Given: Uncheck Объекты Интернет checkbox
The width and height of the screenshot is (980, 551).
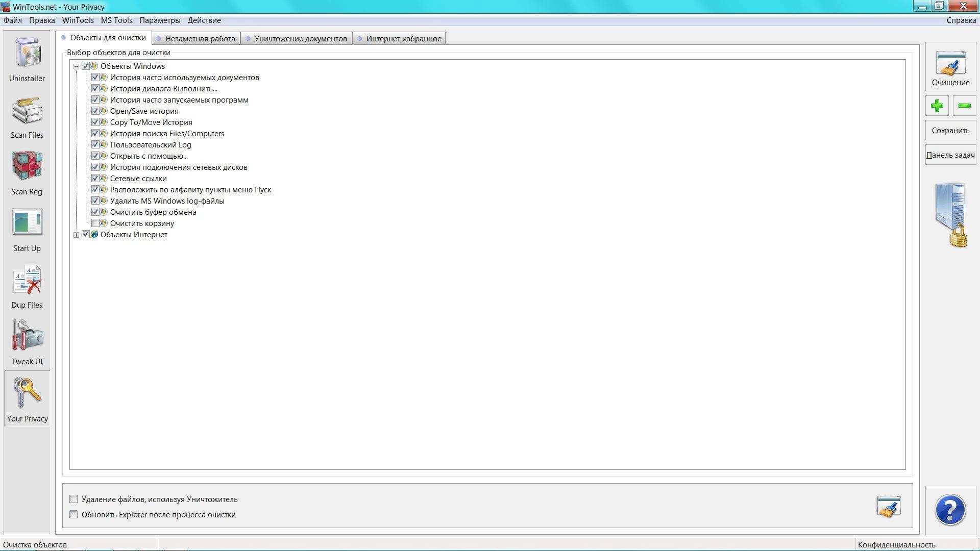Looking at the screenshot, I should coord(86,235).
